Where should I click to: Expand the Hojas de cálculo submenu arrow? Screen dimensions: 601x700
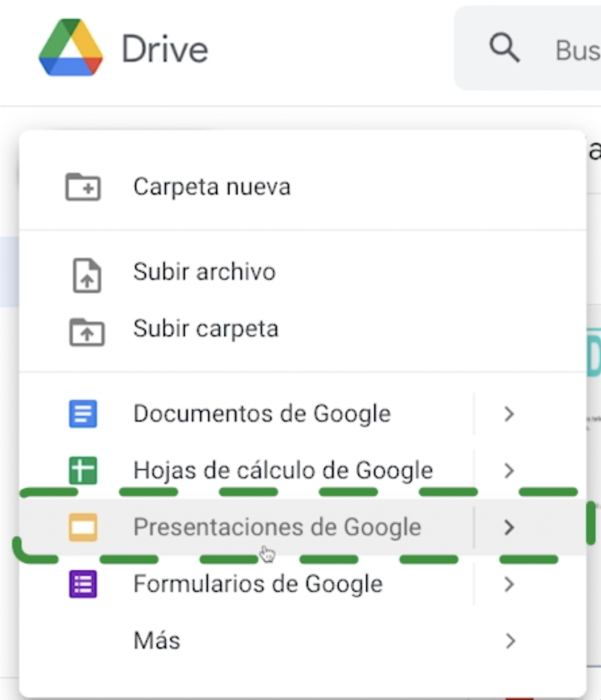tap(509, 470)
